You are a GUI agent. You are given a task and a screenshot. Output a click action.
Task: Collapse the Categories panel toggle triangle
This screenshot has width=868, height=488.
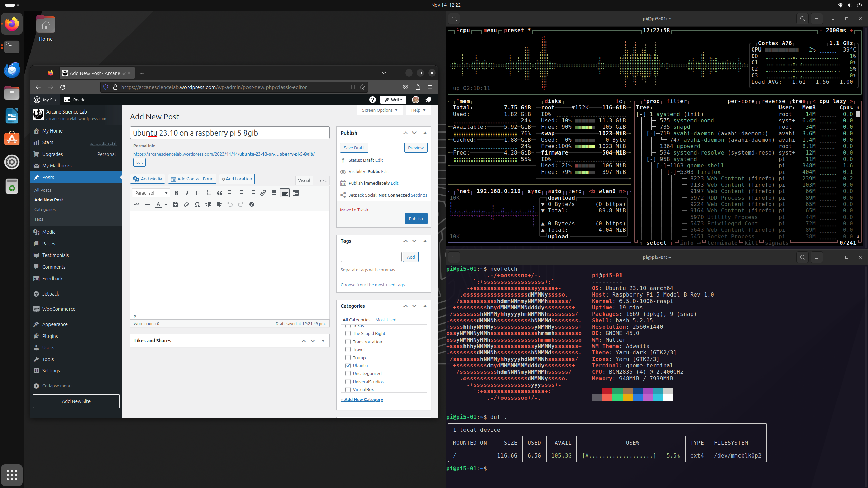pyautogui.click(x=425, y=306)
